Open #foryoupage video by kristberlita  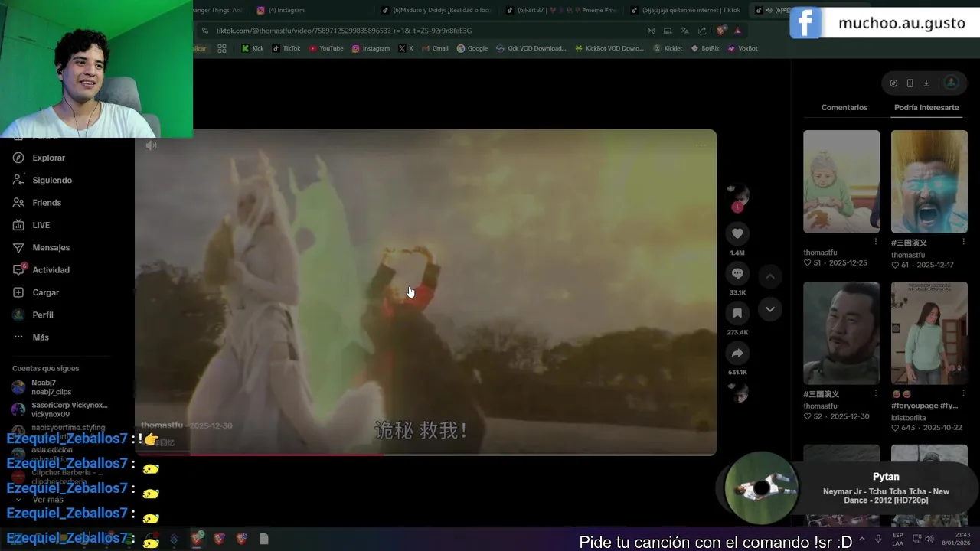(x=929, y=333)
